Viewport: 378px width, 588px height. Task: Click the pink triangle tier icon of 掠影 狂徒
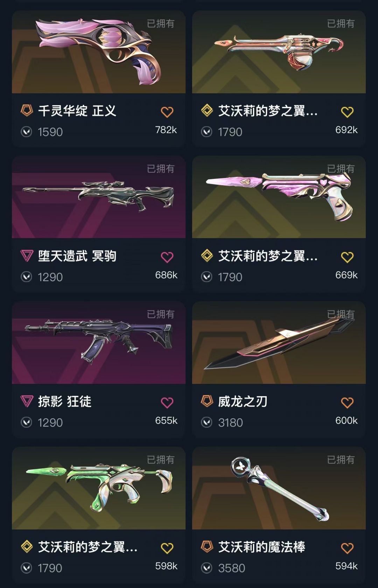pyautogui.click(x=27, y=401)
